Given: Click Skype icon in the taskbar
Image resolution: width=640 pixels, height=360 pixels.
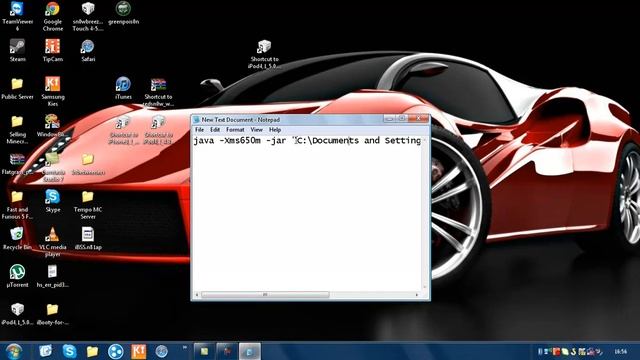Looking at the screenshot, I should pyautogui.click(x=69, y=351).
